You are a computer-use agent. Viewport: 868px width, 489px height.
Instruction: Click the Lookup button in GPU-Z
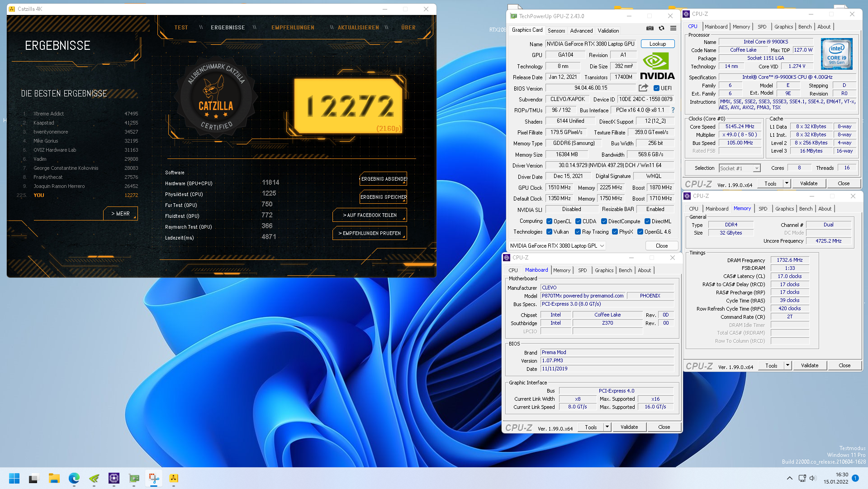point(657,44)
